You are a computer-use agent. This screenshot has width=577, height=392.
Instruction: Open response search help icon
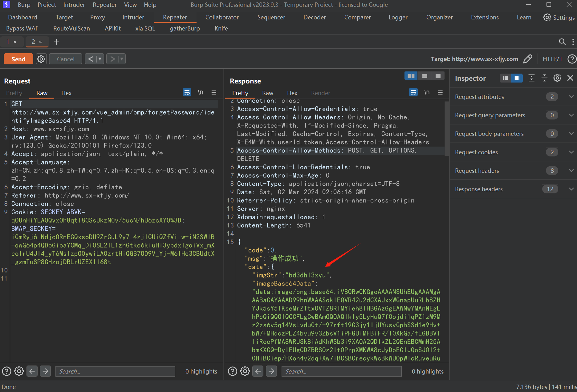(233, 371)
